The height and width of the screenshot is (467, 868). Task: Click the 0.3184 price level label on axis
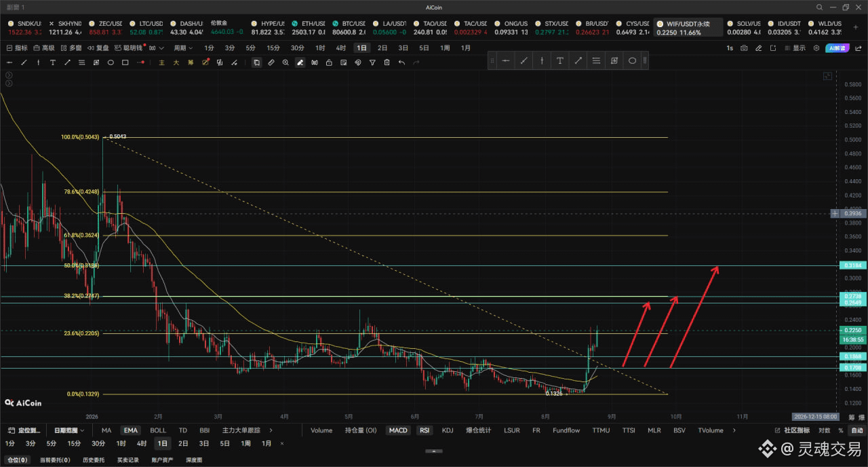853,265
